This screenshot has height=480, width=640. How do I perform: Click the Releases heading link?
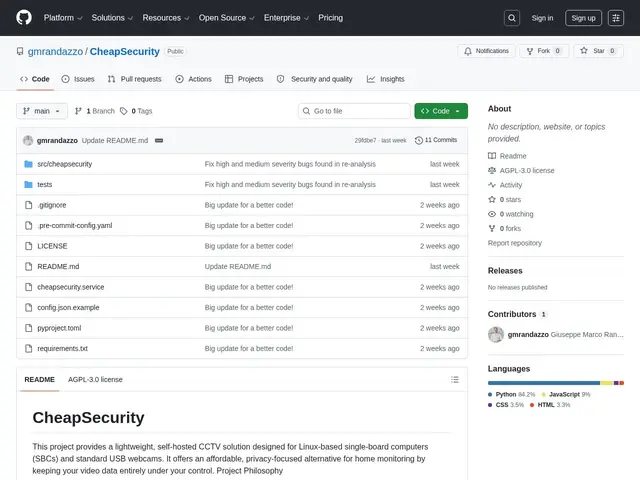coord(505,271)
